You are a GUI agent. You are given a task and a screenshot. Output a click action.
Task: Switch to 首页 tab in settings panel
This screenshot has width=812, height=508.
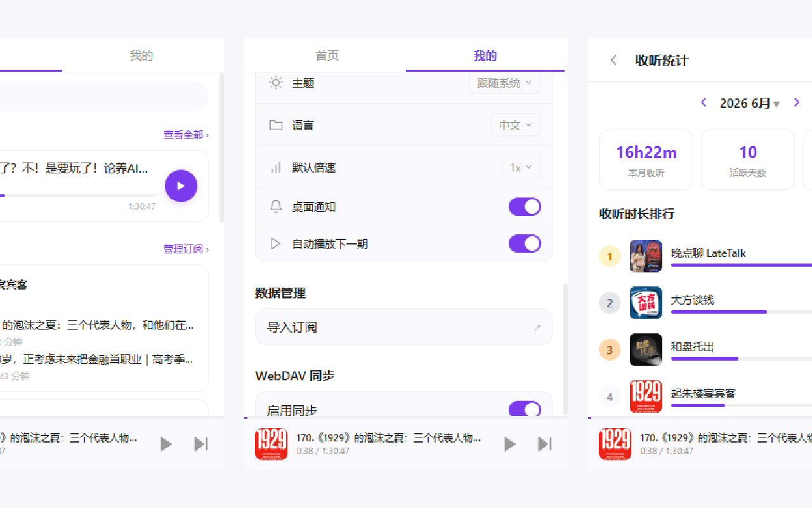327,56
